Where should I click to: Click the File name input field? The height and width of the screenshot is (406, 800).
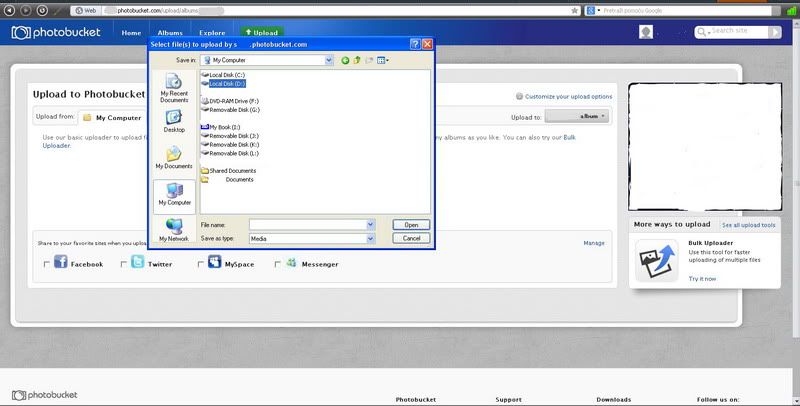(x=308, y=224)
